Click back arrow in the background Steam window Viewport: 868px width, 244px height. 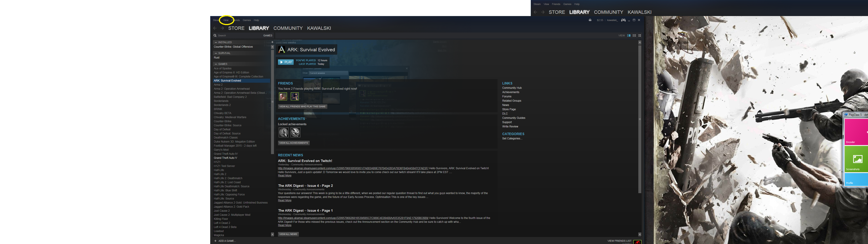pos(535,12)
